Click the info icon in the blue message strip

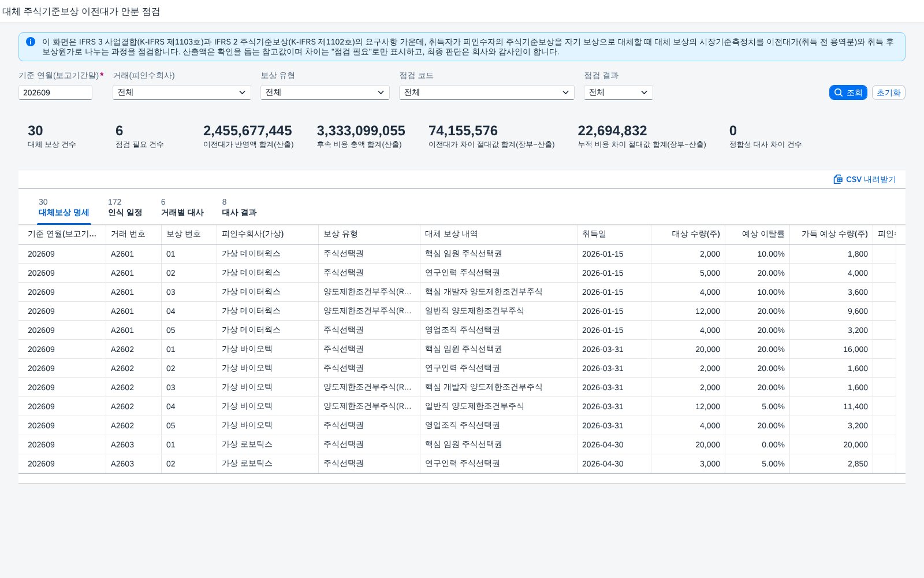pos(31,42)
